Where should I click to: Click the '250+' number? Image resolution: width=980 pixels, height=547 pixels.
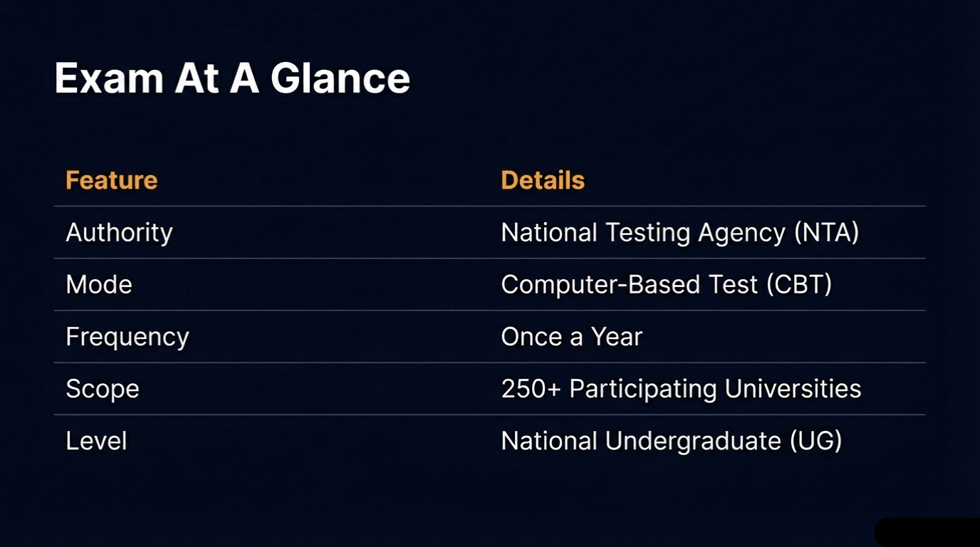tap(531, 389)
